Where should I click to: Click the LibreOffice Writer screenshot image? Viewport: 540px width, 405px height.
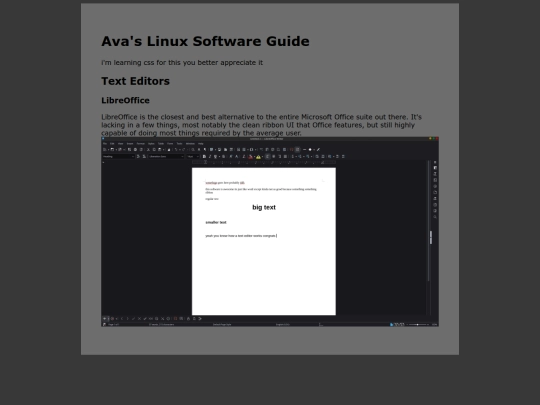270,232
